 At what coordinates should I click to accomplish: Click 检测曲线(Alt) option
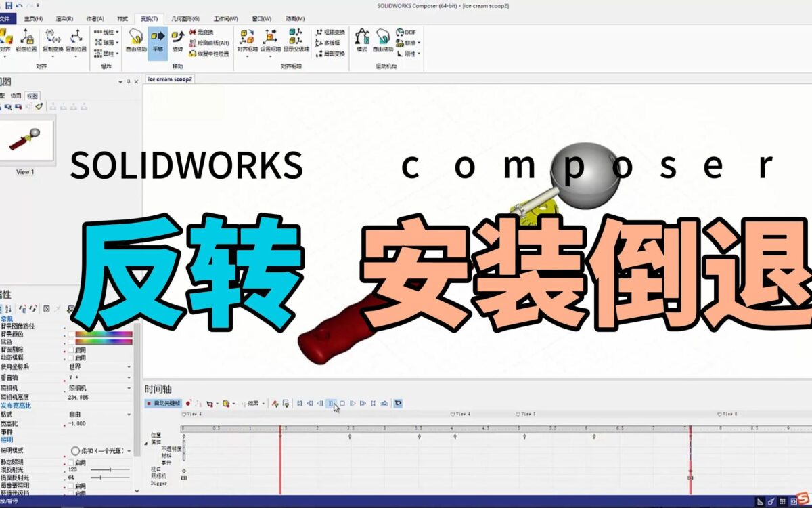[x=209, y=43]
